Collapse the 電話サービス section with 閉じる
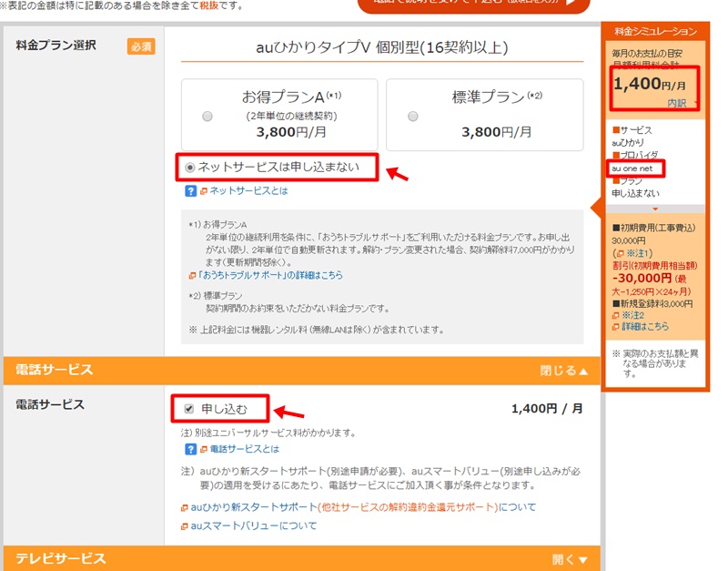 (x=563, y=371)
